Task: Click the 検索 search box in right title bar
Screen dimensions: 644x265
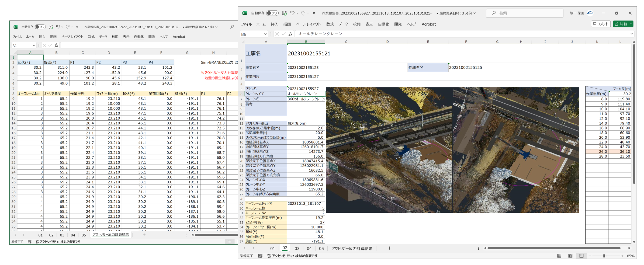Action: (x=524, y=13)
